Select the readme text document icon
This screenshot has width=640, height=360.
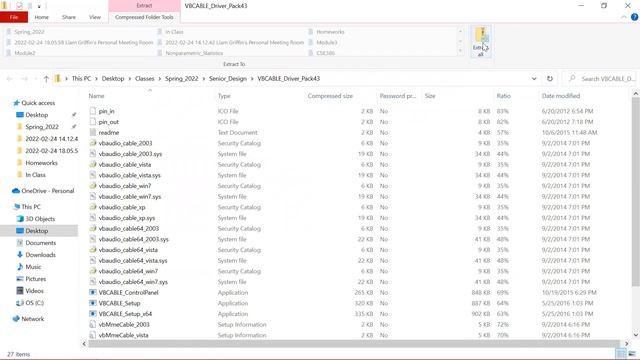point(93,132)
